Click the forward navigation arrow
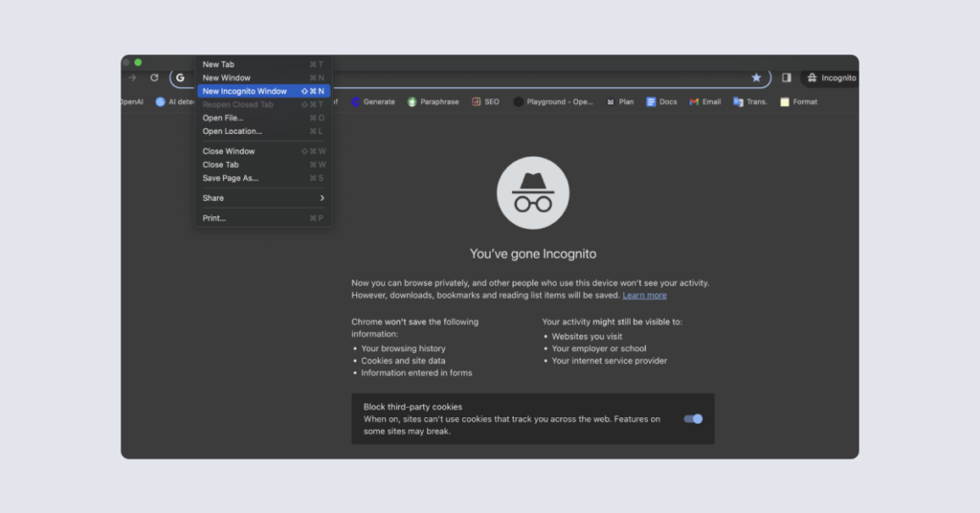The height and width of the screenshot is (513, 980). (132, 78)
